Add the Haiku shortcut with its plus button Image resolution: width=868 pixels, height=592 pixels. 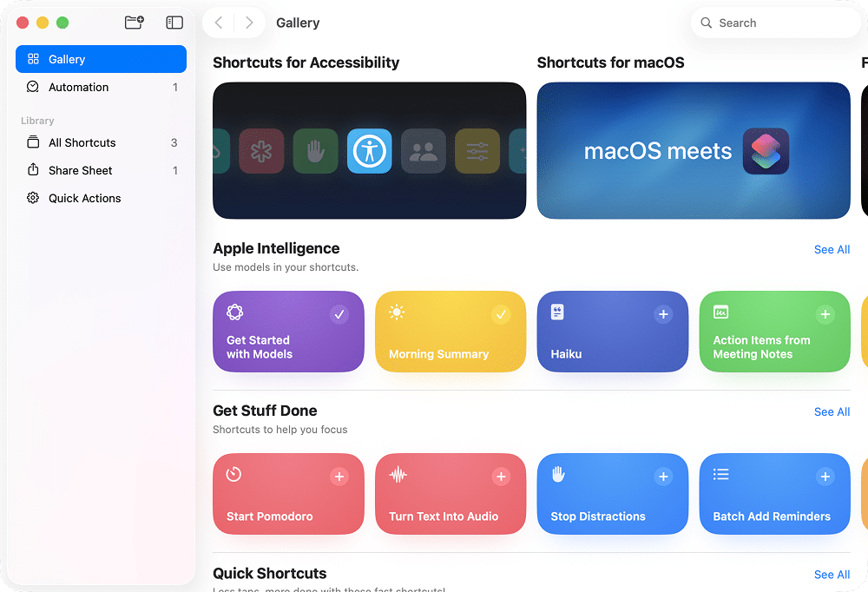(663, 313)
